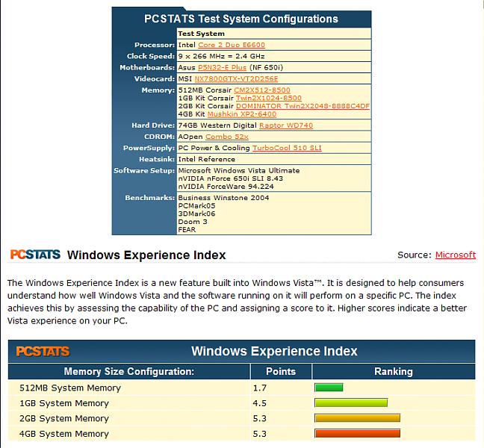Open the Core 2 Duo E6600 link

(x=232, y=45)
